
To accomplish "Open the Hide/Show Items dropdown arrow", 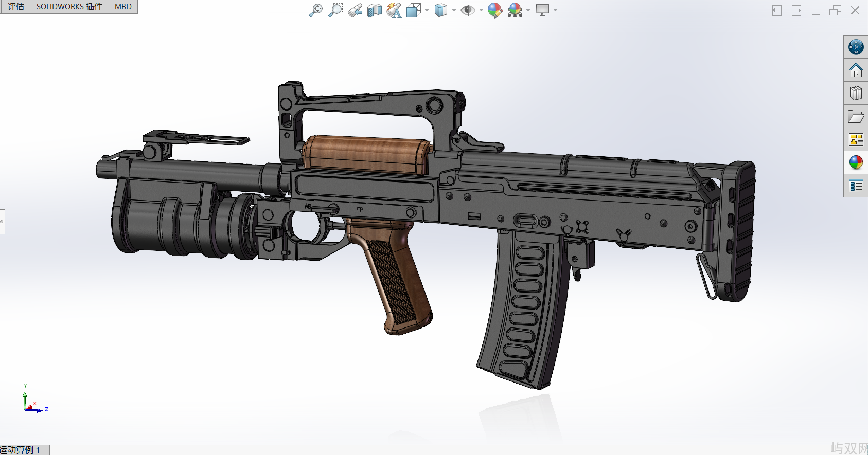I will [x=481, y=10].
